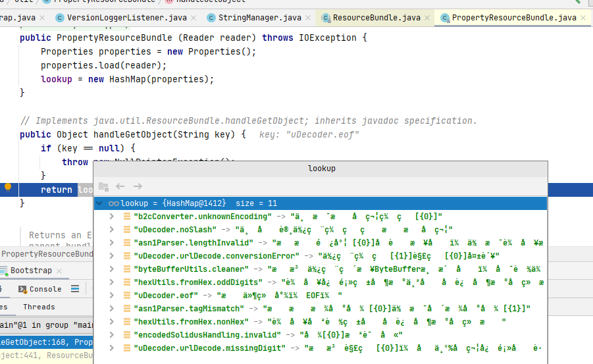Viewport: 593px width, 364px height.
Task: Click the class icon on PropertyResourceBundle.java tab
Action: coord(445,18)
